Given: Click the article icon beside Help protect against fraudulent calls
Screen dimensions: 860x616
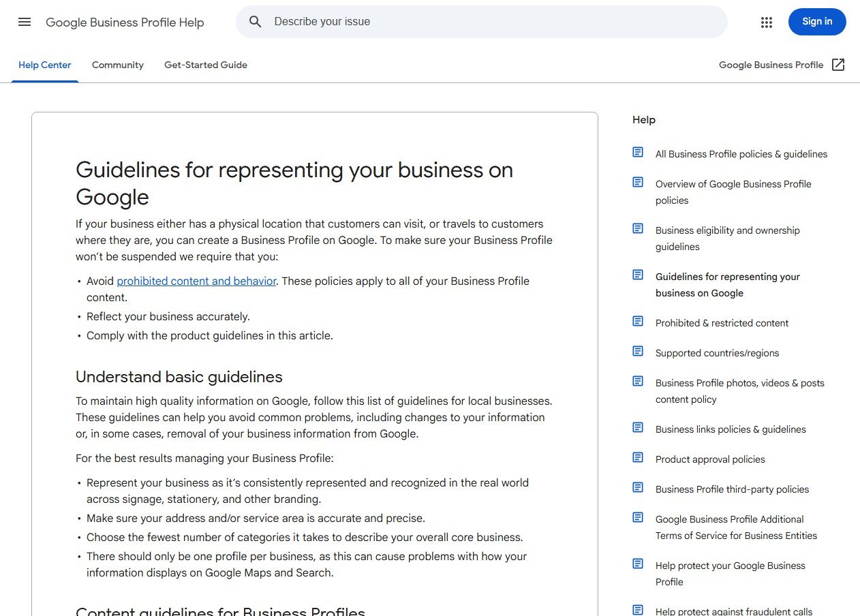Looking at the screenshot, I should tap(638, 610).
